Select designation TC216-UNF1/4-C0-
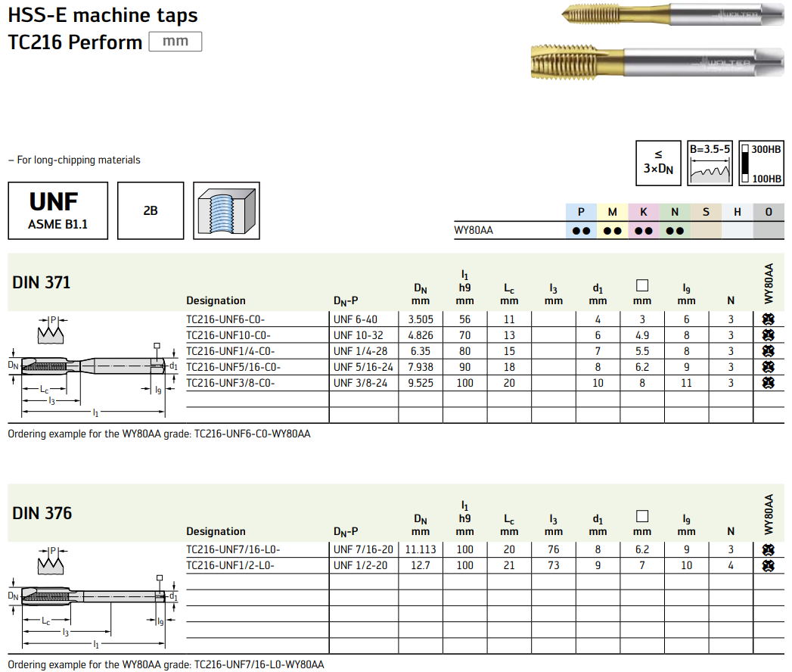This screenshot has height=672, width=792. pos(230,351)
